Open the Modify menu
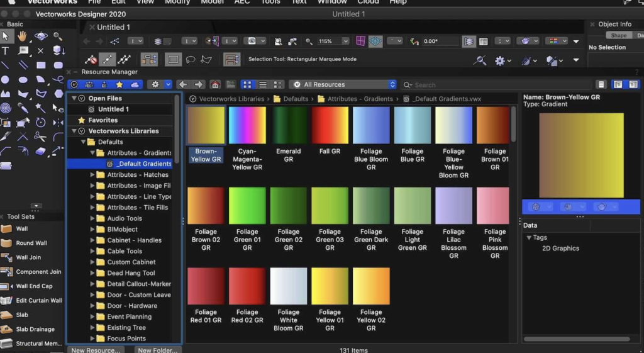644x353 pixels. [177, 2]
